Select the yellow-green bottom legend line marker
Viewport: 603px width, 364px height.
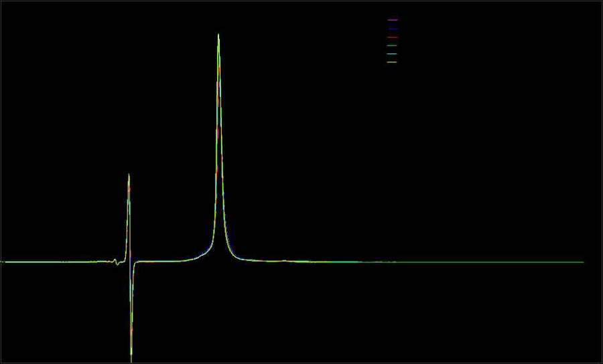(392, 62)
